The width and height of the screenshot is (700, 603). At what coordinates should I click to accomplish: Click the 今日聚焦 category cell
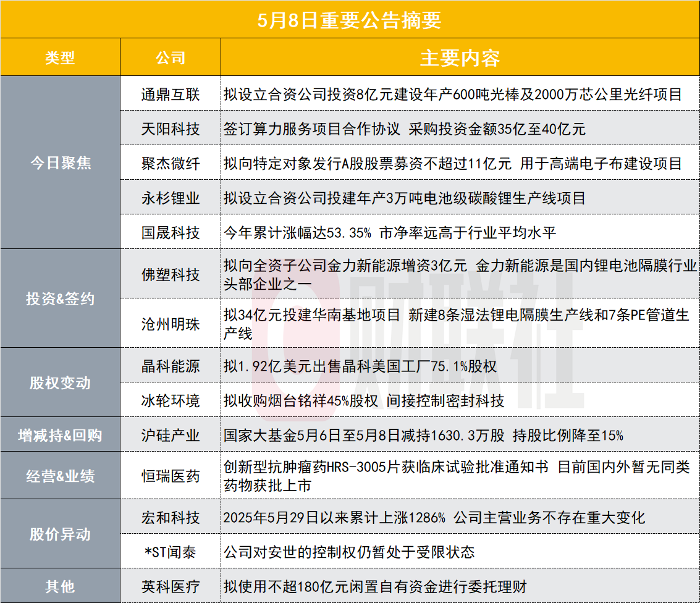pyautogui.click(x=61, y=162)
